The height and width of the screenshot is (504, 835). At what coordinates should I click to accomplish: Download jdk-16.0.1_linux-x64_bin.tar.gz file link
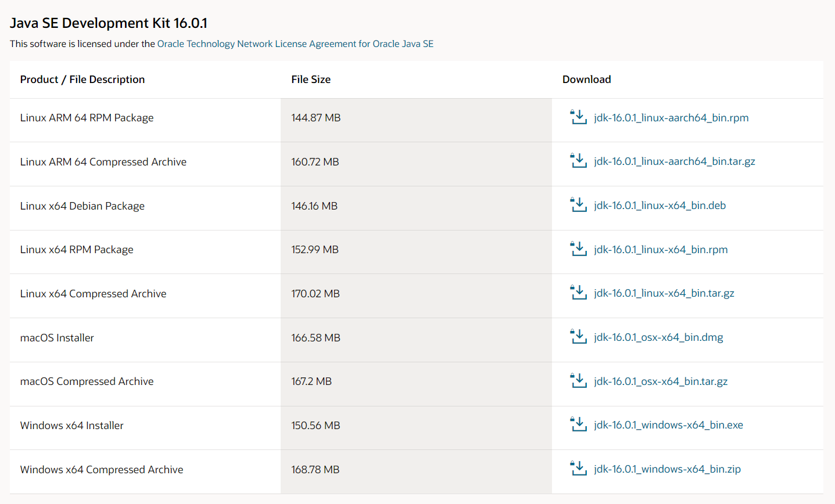(664, 293)
